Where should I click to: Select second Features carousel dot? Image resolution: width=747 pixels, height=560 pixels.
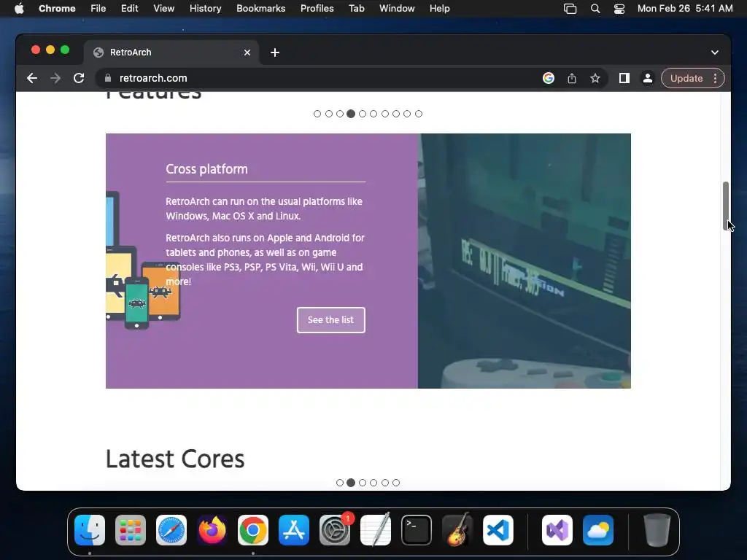(x=329, y=114)
